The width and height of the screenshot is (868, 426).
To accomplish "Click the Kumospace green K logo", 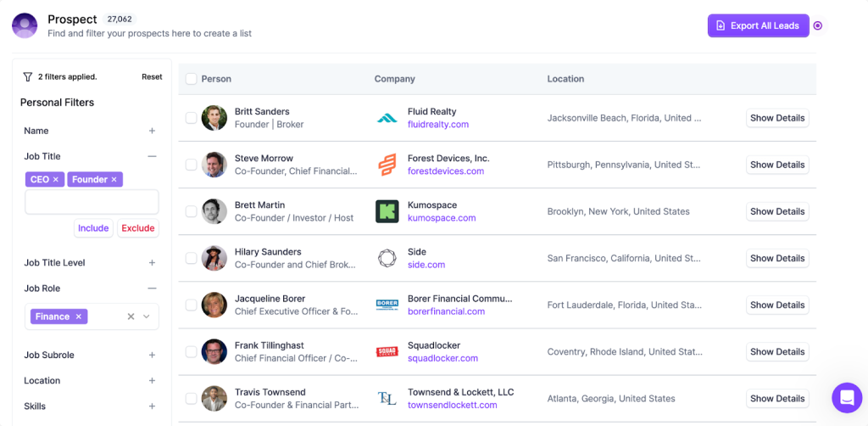I will pyautogui.click(x=387, y=211).
